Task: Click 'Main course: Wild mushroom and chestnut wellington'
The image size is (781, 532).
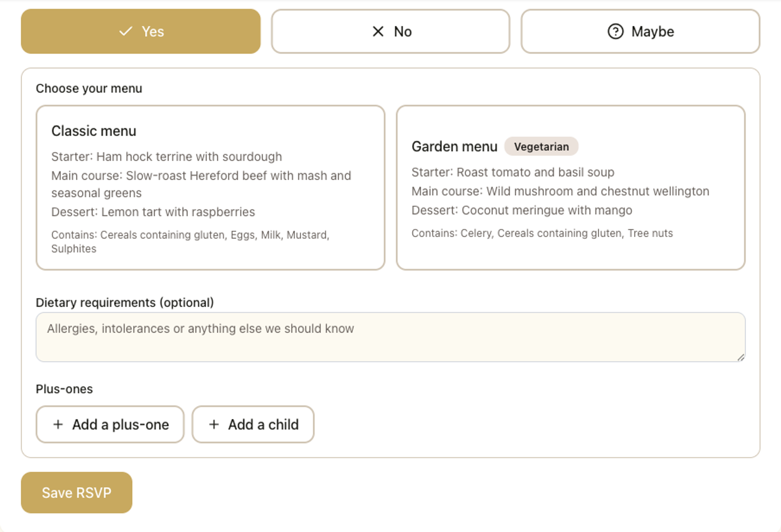Action: coord(560,191)
